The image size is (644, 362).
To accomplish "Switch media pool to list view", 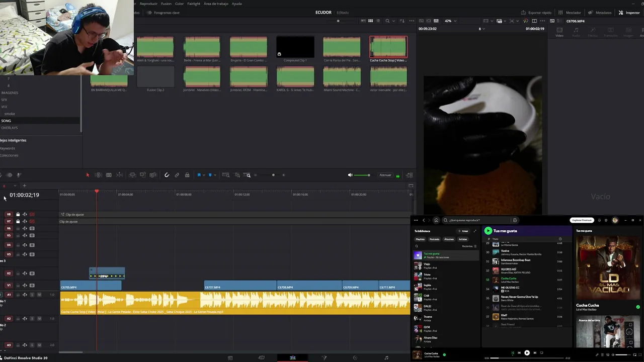I will point(378,21).
